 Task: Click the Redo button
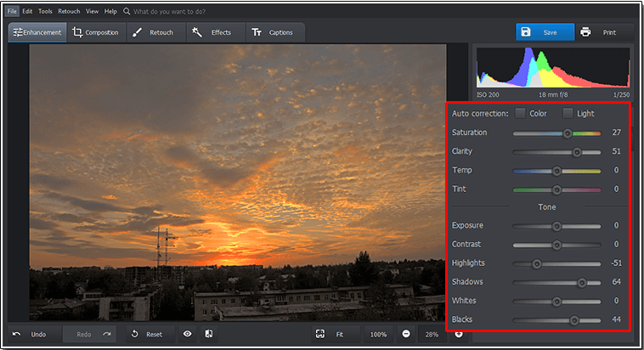89,335
